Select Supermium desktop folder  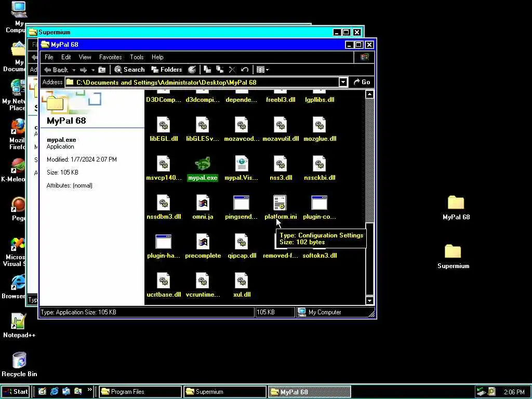click(x=453, y=257)
